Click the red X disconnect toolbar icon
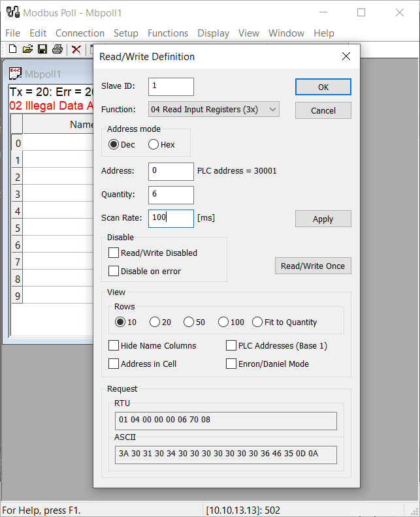The image size is (420, 517). click(x=76, y=50)
